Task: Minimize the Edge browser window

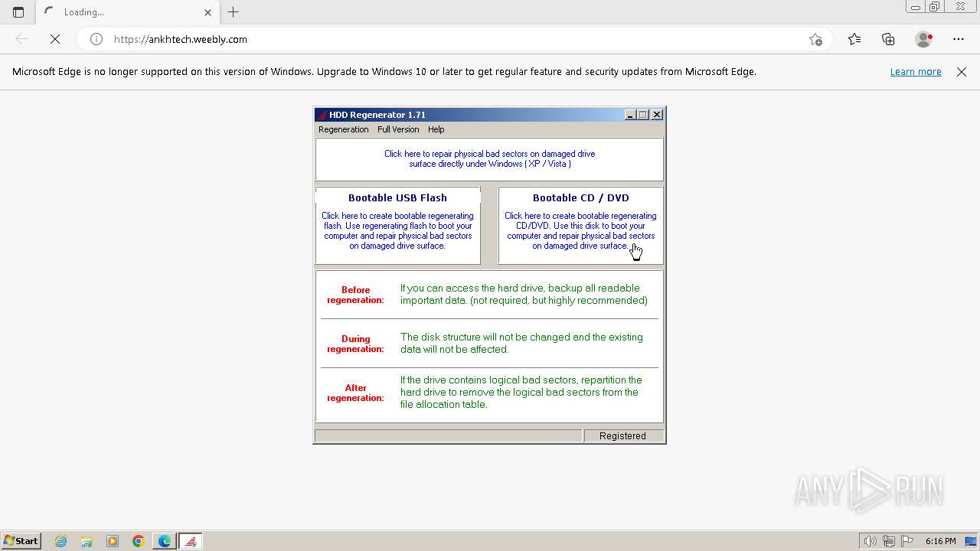Action: (915, 7)
